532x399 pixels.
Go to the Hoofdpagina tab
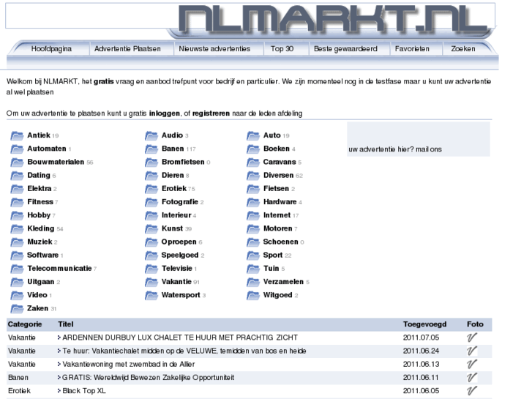point(51,49)
